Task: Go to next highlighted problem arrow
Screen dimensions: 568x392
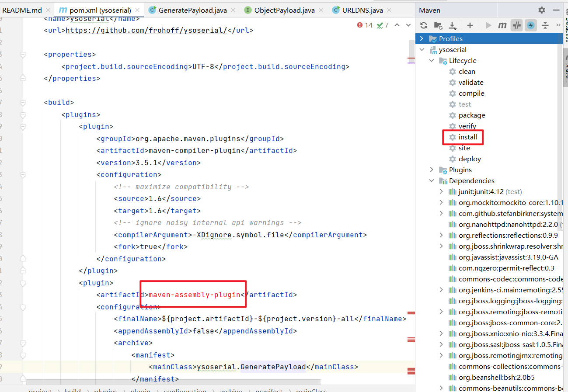Action: 409,25
